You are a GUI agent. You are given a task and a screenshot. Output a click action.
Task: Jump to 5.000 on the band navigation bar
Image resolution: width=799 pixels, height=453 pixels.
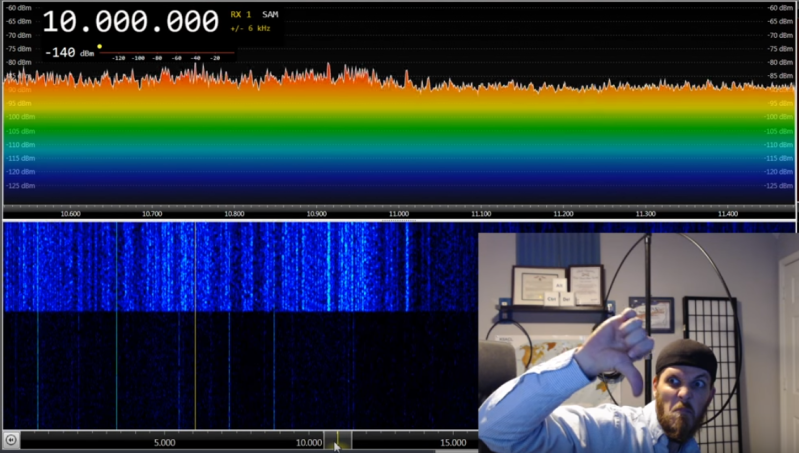(x=165, y=442)
